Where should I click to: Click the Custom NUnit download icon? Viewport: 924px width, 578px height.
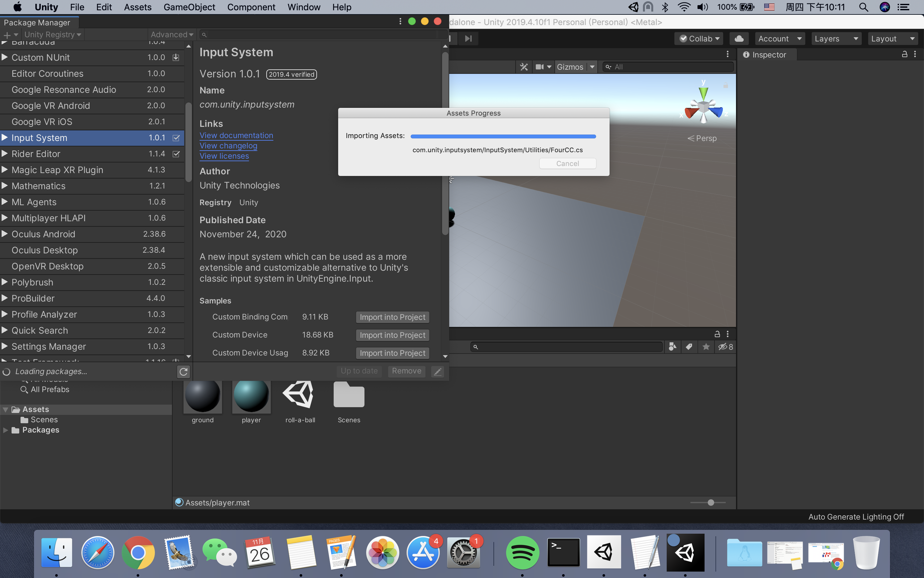point(176,57)
